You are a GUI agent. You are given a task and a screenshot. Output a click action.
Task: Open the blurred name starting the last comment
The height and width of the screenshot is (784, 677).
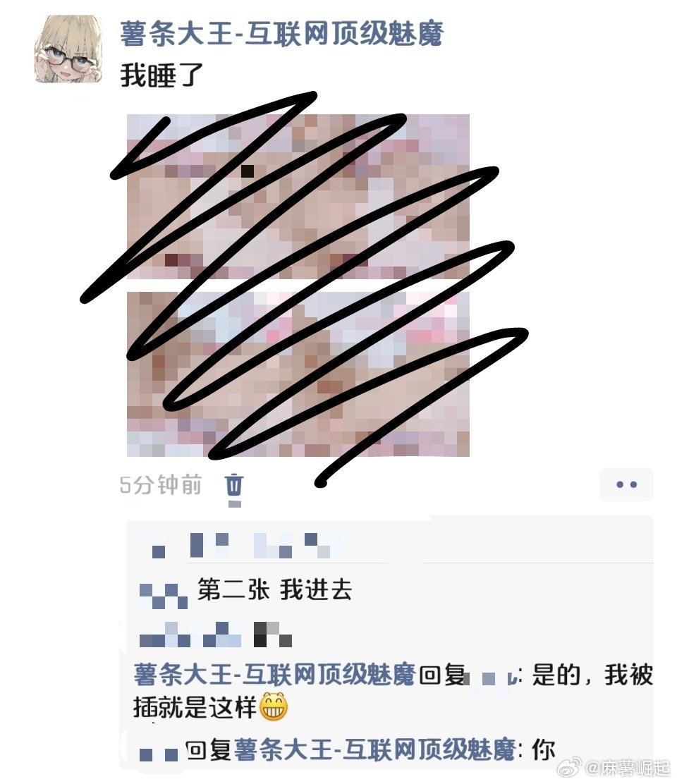159,754
